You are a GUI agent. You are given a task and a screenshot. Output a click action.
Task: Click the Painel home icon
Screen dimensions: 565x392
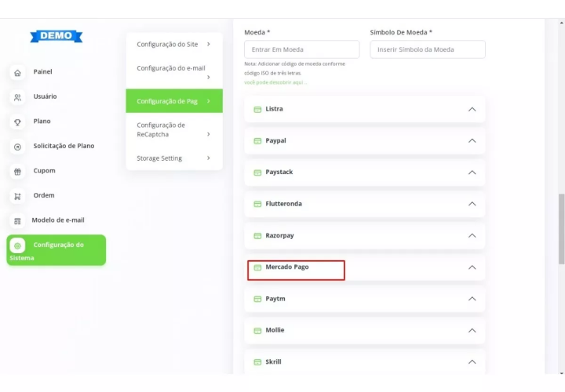tap(18, 72)
